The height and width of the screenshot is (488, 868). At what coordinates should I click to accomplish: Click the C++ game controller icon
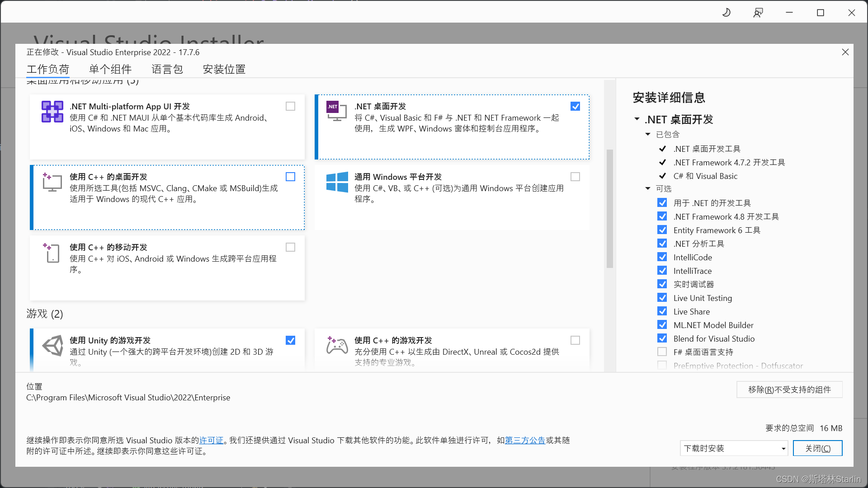coord(337,346)
